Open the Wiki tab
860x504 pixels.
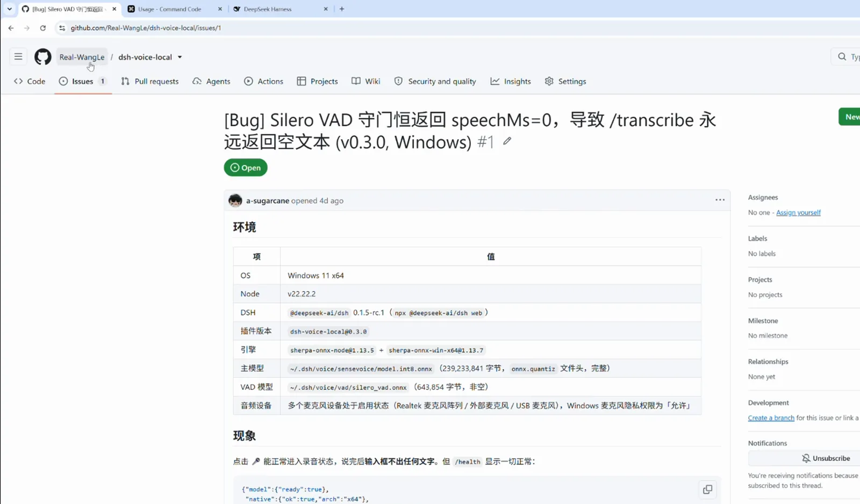coord(365,81)
